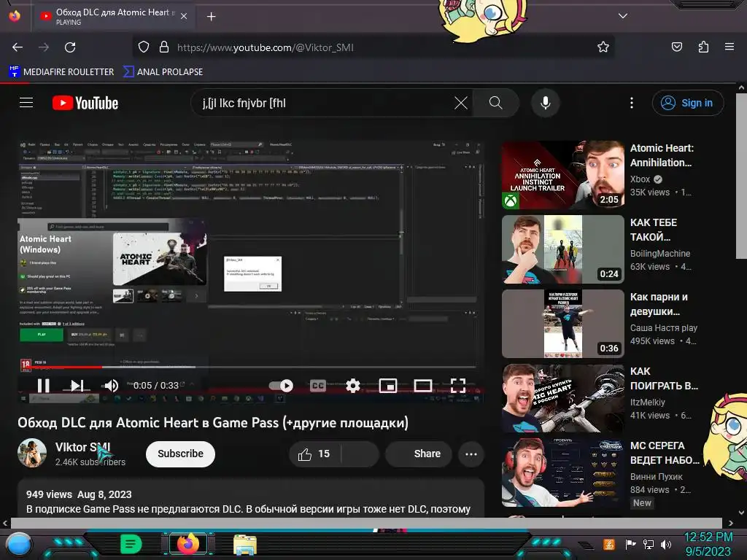Screen dimensions: 747x560
Task: Skip to next video
Action: tap(77, 386)
